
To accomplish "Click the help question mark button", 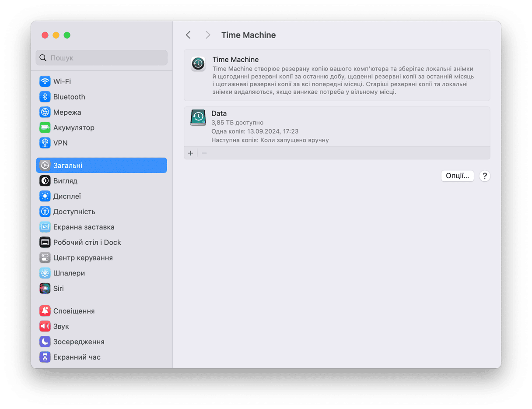I will (484, 176).
